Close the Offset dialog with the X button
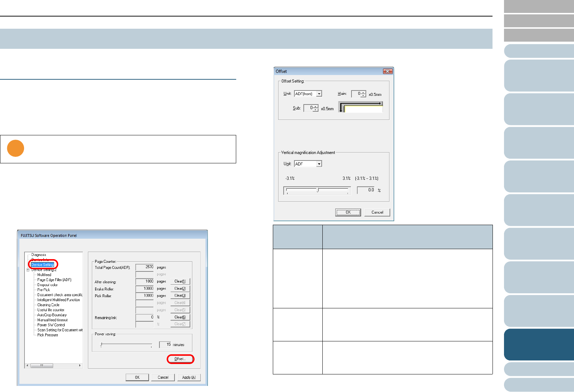This screenshot has width=574, height=392. pos(387,71)
